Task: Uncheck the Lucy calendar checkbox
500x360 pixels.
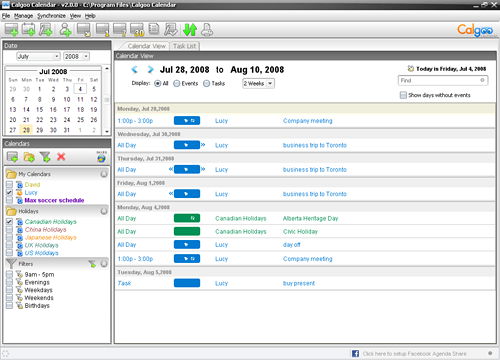Action: click(9, 192)
